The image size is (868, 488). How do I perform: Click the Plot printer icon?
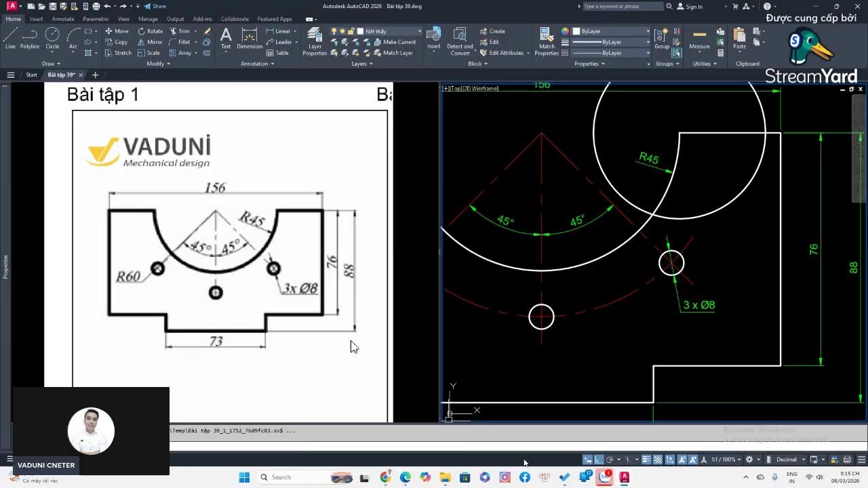pyautogui.click(x=96, y=6)
